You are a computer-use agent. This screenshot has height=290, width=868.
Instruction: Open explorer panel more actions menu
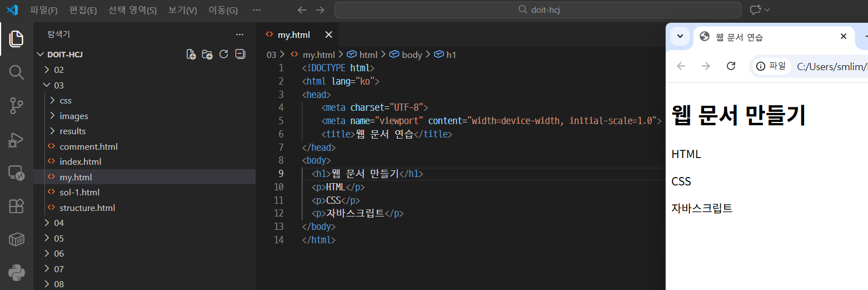[240, 35]
